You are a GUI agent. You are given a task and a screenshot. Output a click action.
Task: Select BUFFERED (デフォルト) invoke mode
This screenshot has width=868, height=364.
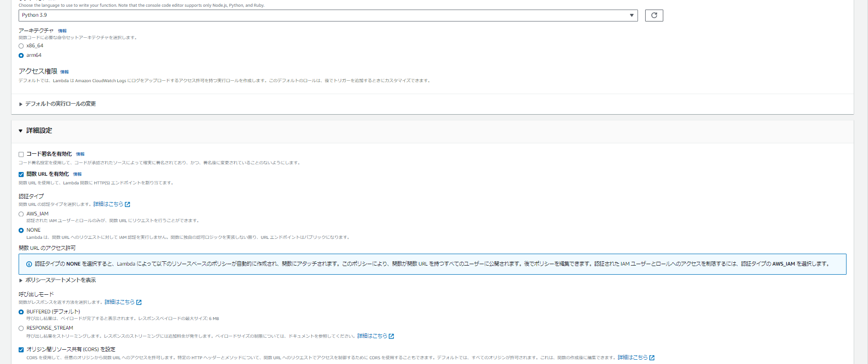(x=21, y=312)
